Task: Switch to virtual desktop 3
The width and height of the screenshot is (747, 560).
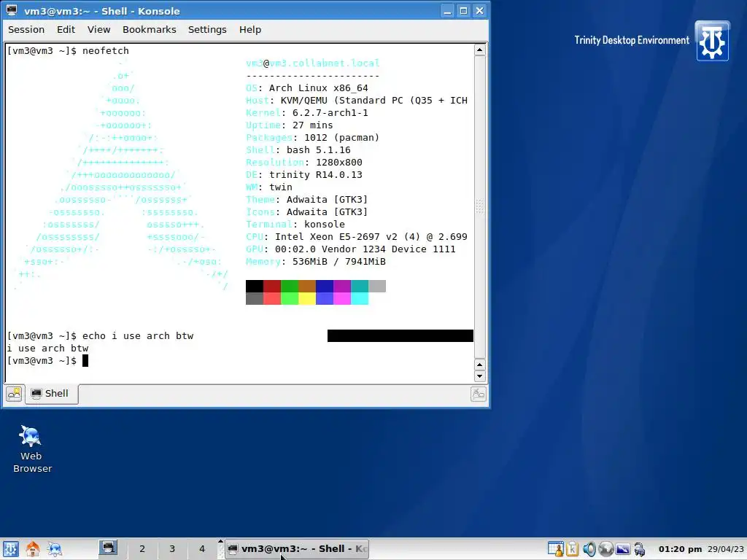Action: 172,549
